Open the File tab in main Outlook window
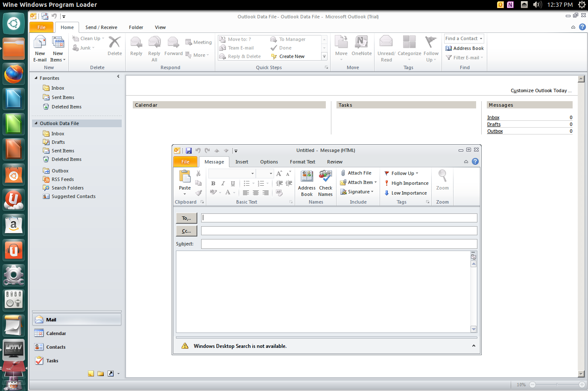This screenshot has width=588, height=391. 41,27
